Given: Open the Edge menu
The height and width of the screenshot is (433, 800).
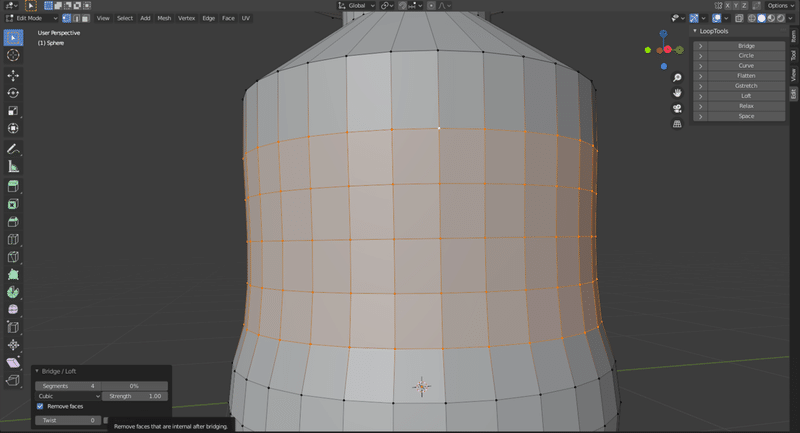Looking at the screenshot, I should click(209, 18).
